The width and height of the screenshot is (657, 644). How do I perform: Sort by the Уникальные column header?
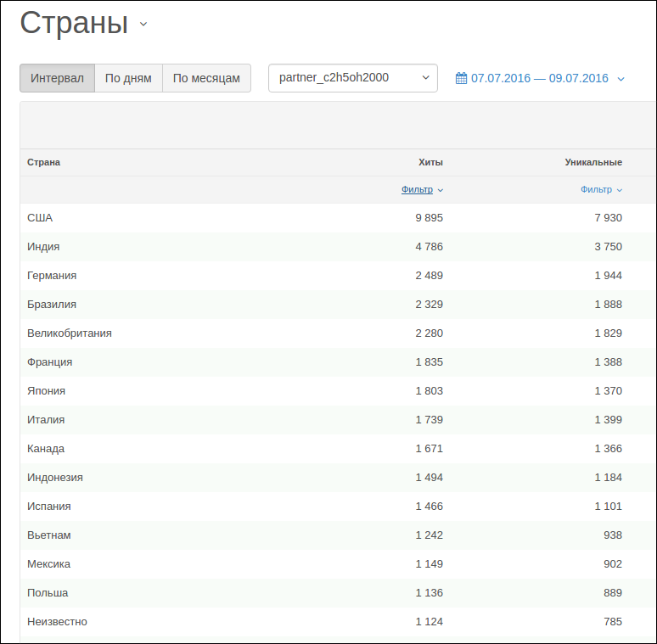[593, 162]
